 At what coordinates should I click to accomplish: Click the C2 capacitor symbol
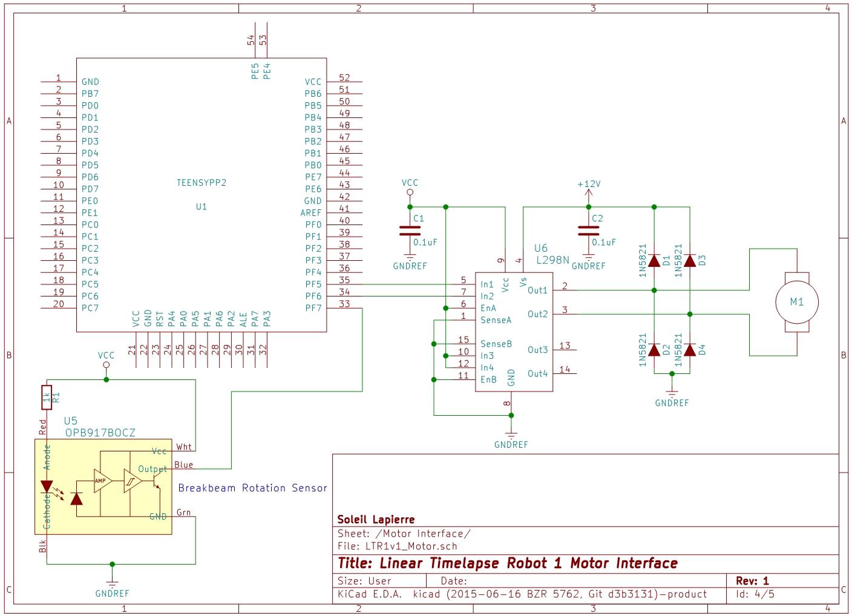[x=588, y=231]
